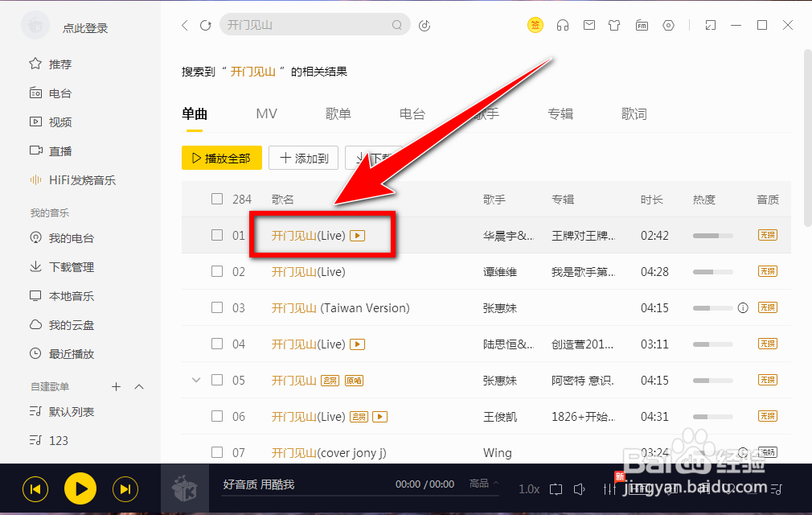812x515 pixels.
Task: Toggle the loop mode icon in player bar
Action: coord(556,489)
